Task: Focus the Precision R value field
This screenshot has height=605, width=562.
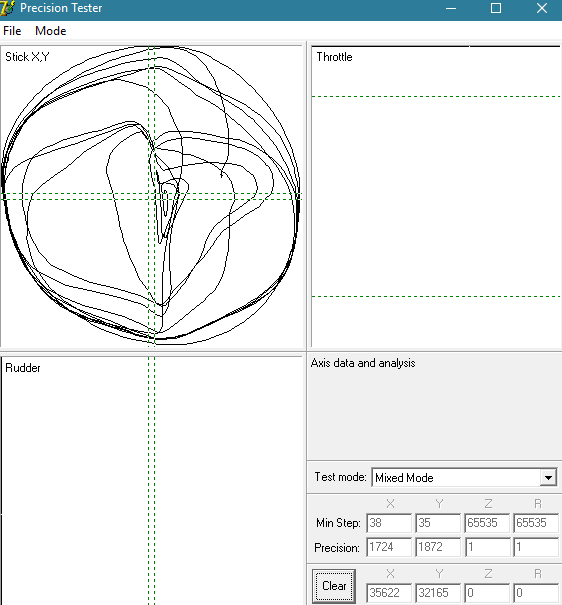Action: [536, 547]
